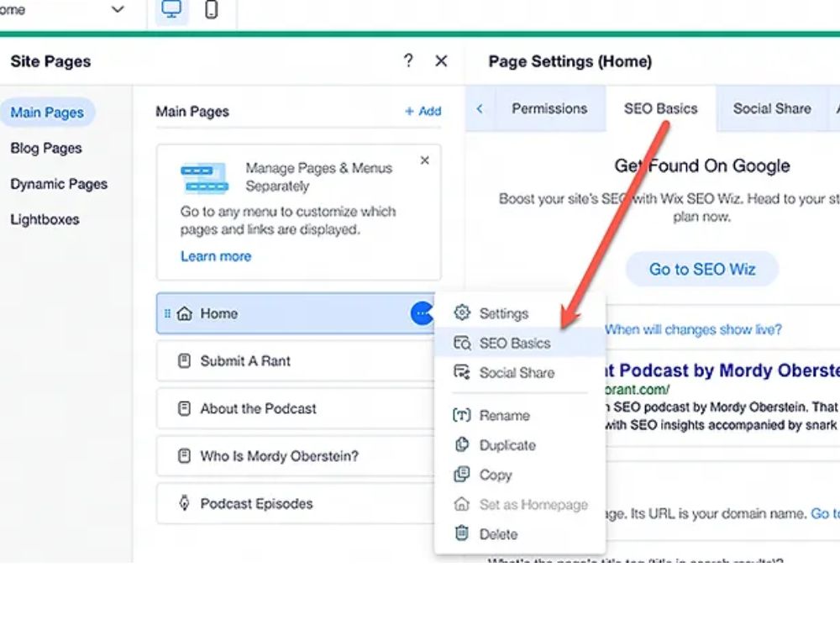Select Blog Pages in sidebar

pyautogui.click(x=46, y=149)
